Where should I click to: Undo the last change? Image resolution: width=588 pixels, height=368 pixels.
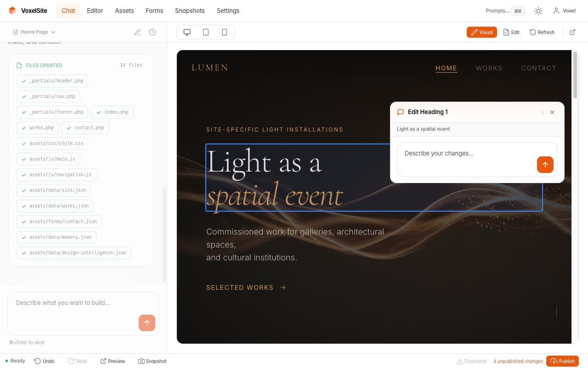tap(44, 361)
